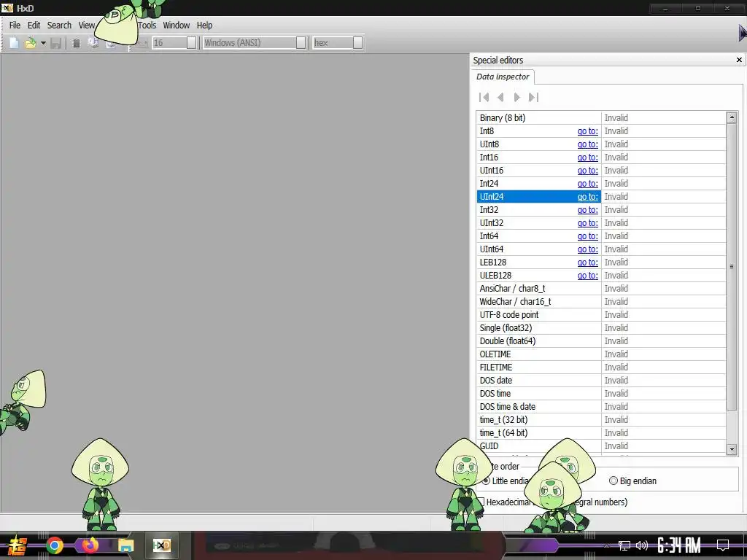Jump to first byte in Data inspector
Screen dimensions: 747x560
click(x=484, y=97)
